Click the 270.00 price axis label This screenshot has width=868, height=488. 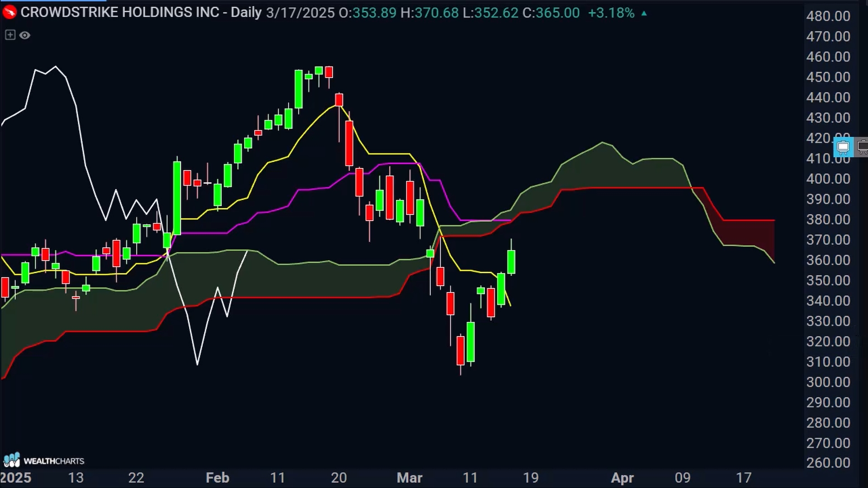(x=828, y=443)
